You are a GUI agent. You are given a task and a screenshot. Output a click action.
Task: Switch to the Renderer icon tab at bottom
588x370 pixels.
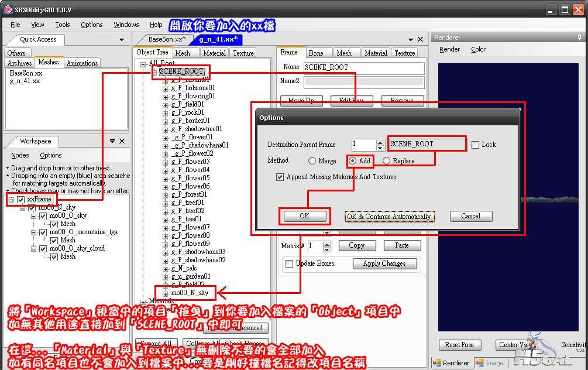click(452, 363)
